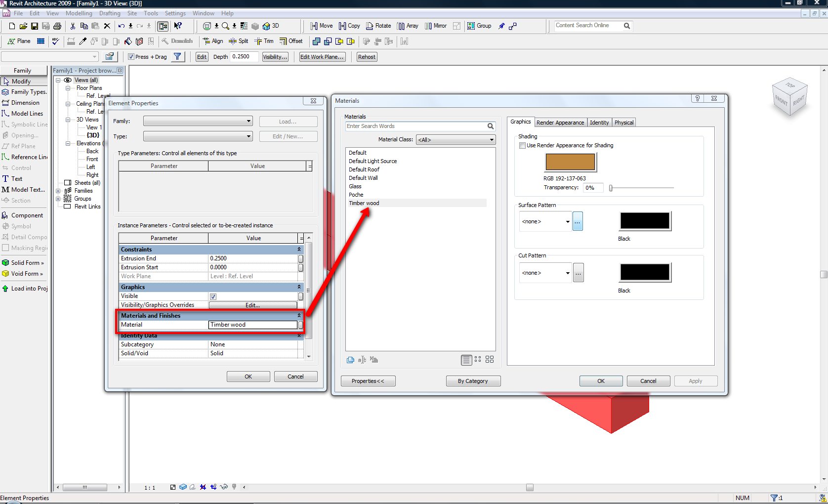Select the Trim tool
The image size is (828, 504).
(x=264, y=42)
